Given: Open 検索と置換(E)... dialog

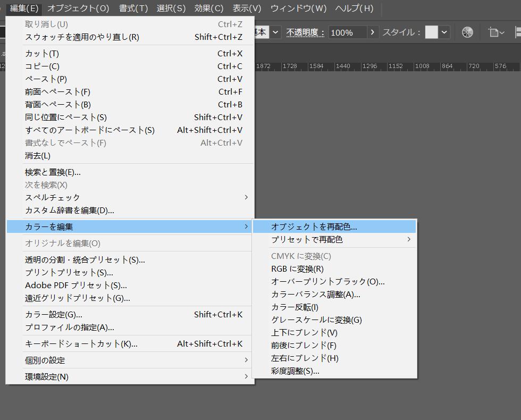Looking at the screenshot, I should 131,172.
